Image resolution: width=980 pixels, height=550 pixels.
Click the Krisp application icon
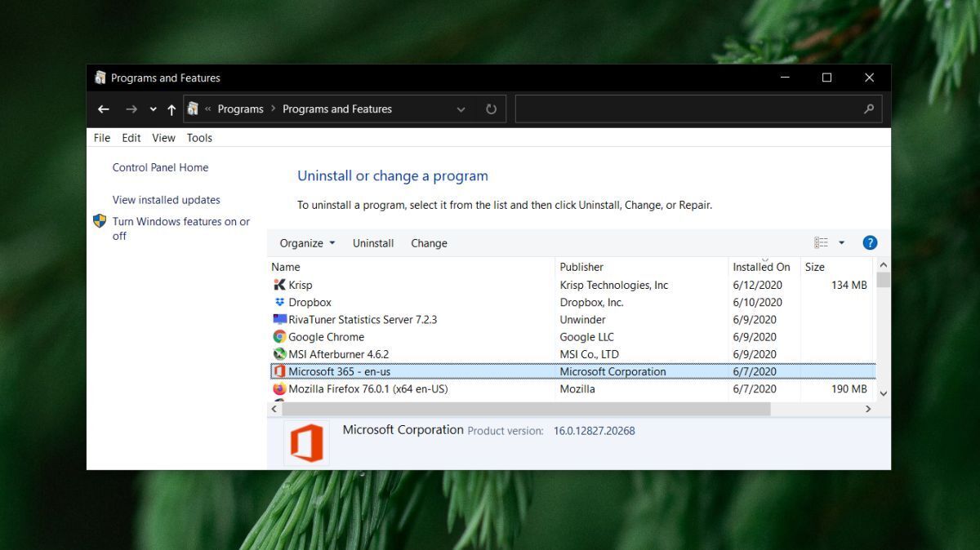click(279, 285)
